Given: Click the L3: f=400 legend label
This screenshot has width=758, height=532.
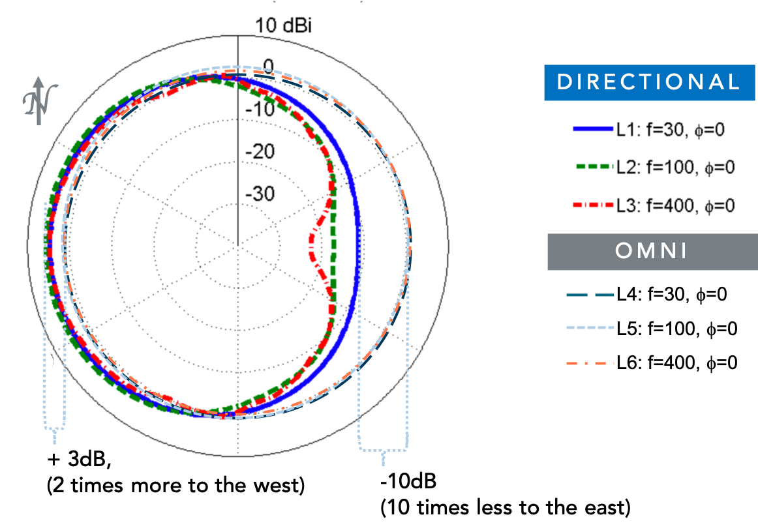Looking at the screenshot, I should coord(675,205).
